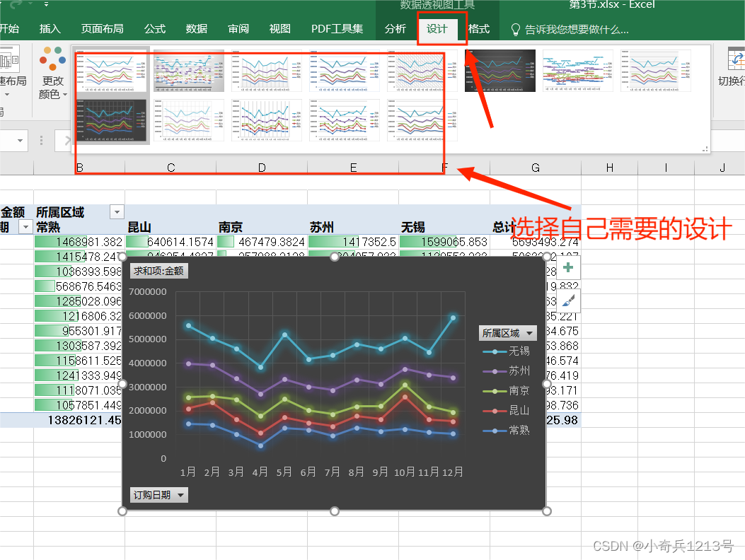
Task: Select the 苏州 legend entry
Action: [x=506, y=371]
